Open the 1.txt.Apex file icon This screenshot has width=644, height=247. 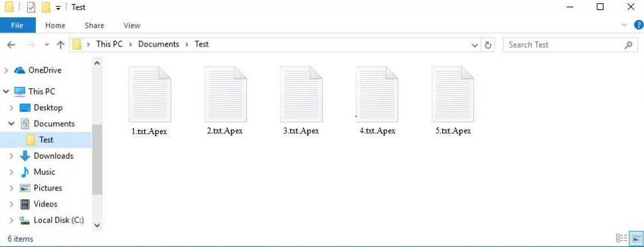149,94
